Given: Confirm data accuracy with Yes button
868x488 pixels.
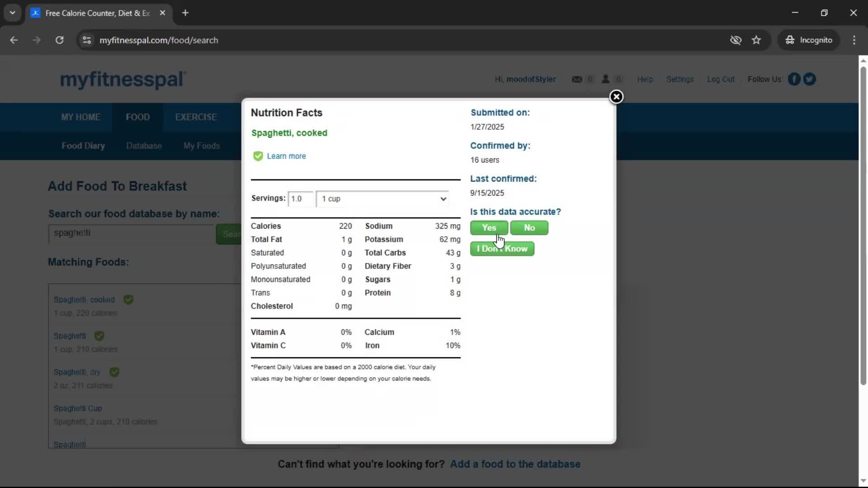Looking at the screenshot, I should (489, 228).
